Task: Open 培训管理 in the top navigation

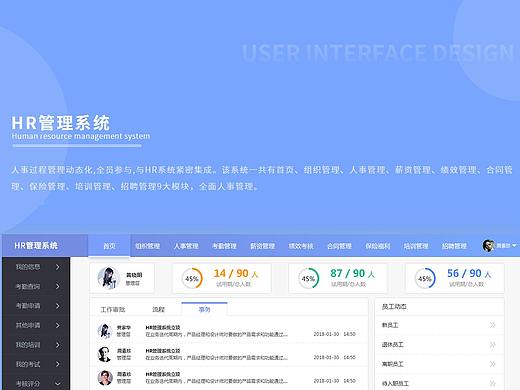Action: click(x=416, y=246)
